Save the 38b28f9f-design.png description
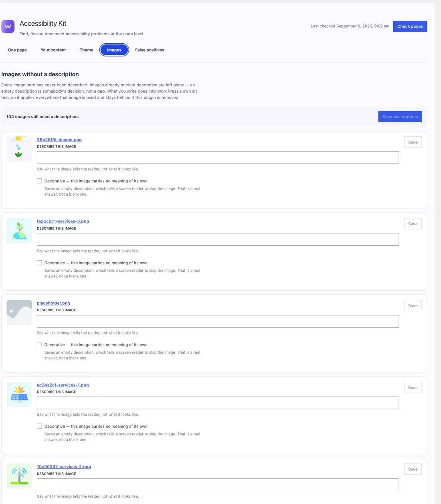This screenshot has height=504, width=441. pos(413,142)
